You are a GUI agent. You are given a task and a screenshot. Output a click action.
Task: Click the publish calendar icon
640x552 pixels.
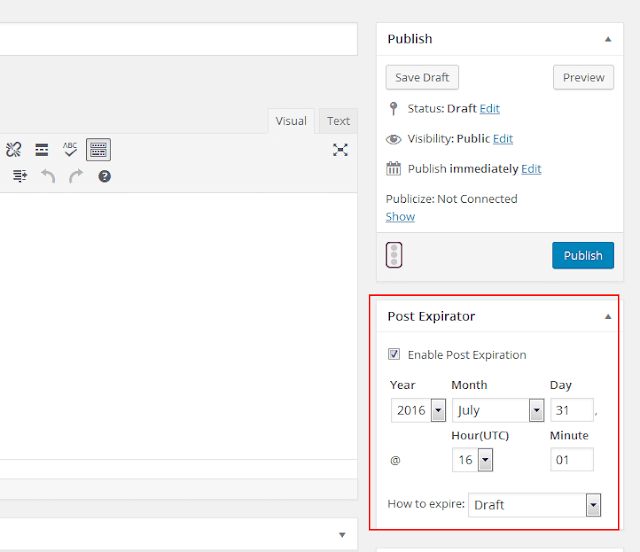point(393,168)
